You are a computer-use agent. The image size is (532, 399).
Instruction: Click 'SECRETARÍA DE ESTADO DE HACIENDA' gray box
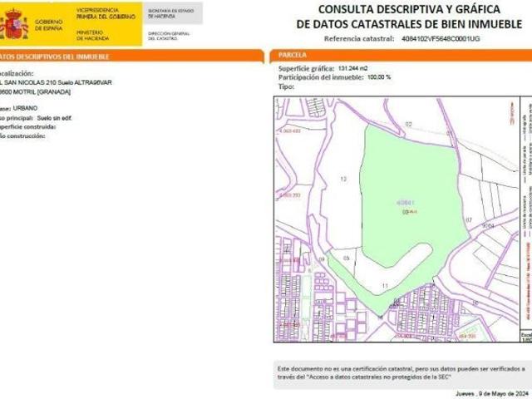(x=173, y=13)
